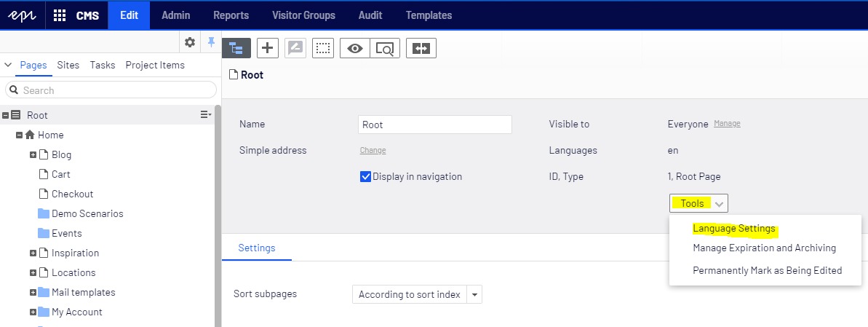This screenshot has width=868, height=327.
Task: Open the gear settings in navigation pane
Action: tap(190, 42)
